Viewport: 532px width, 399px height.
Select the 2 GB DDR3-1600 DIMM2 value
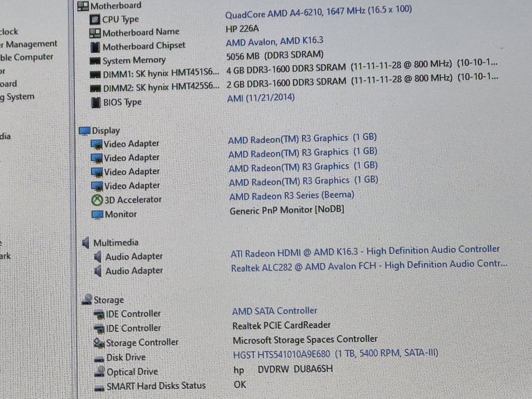click(x=362, y=80)
